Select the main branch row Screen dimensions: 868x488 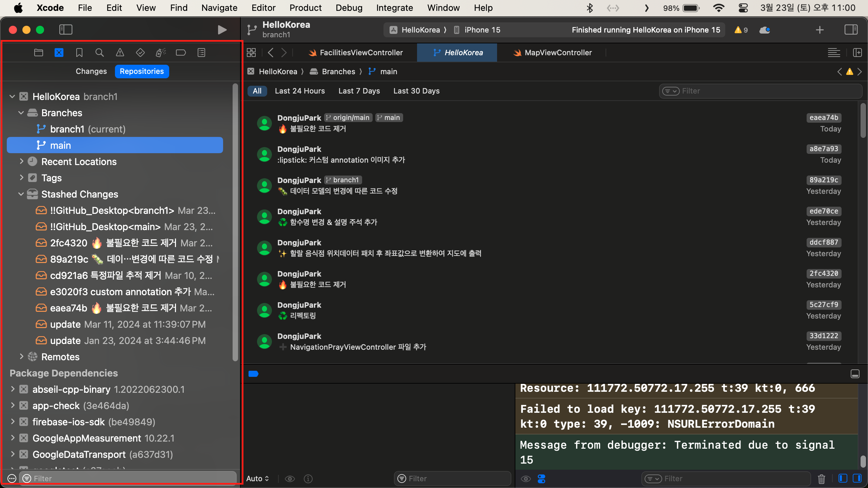click(x=115, y=145)
